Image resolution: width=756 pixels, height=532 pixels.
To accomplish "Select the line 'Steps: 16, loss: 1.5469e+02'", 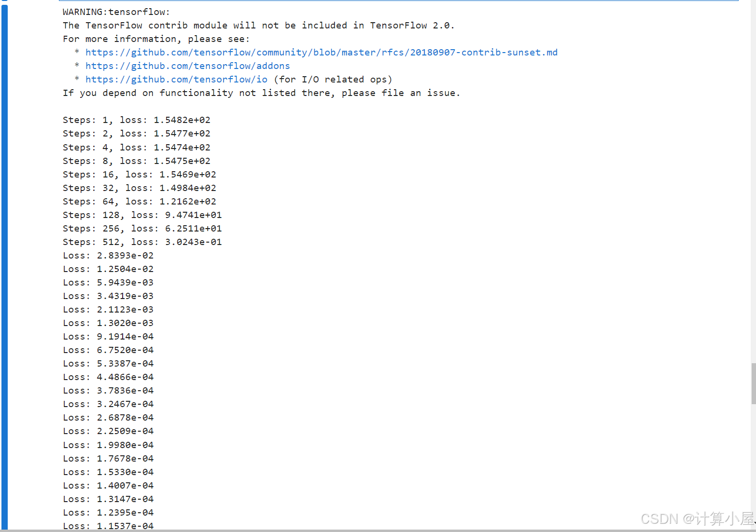I will point(140,175).
